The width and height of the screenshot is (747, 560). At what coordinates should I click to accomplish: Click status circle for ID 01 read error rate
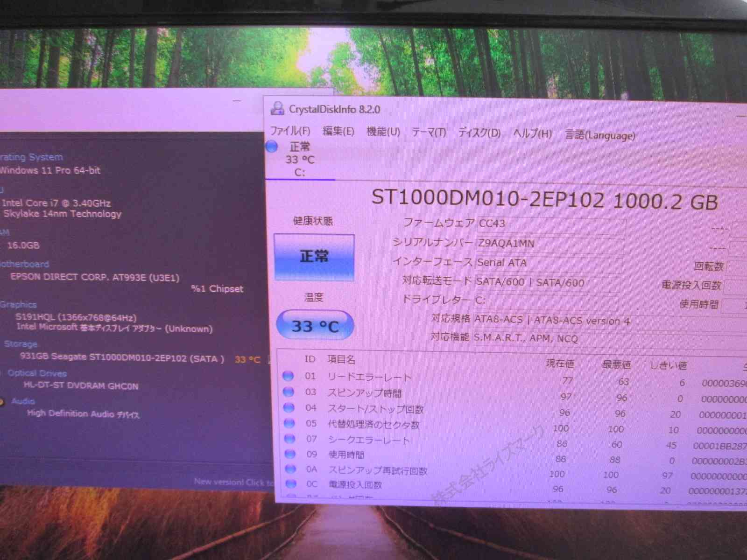288,376
